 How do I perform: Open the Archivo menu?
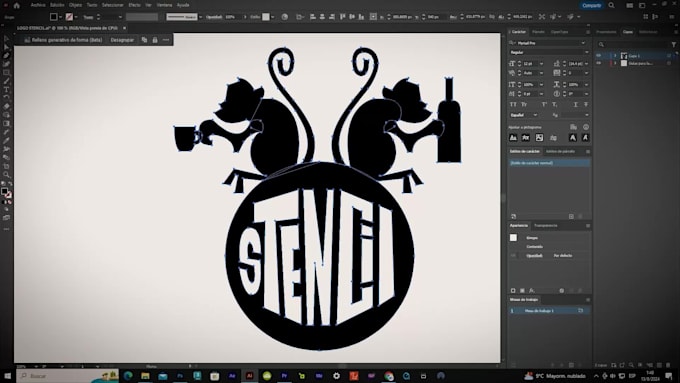38,5
